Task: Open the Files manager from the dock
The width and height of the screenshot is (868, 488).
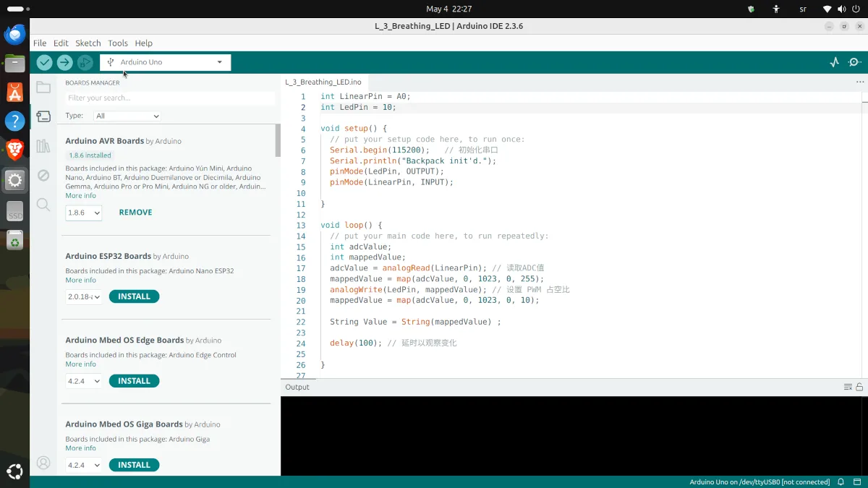Action: point(15,63)
